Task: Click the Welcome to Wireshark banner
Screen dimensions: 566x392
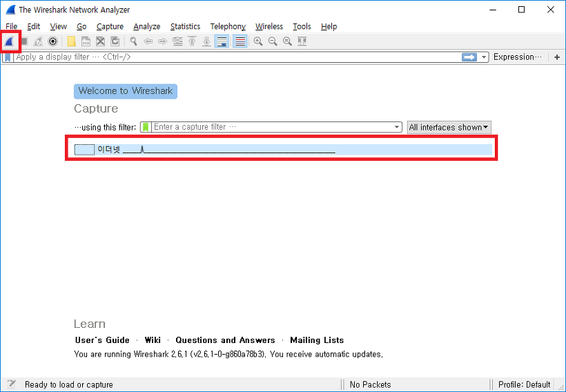Action: click(x=126, y=91)
